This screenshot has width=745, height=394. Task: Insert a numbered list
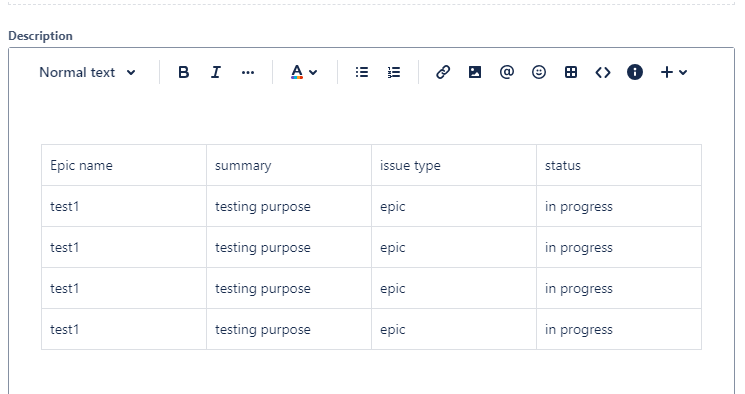point(394,72)
